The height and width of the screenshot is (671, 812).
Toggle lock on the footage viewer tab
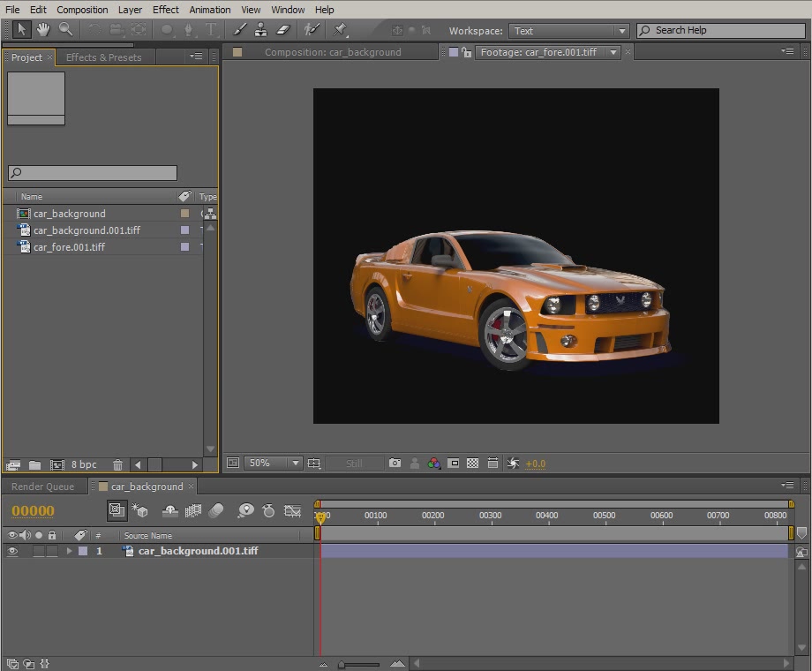pos(467,52)
